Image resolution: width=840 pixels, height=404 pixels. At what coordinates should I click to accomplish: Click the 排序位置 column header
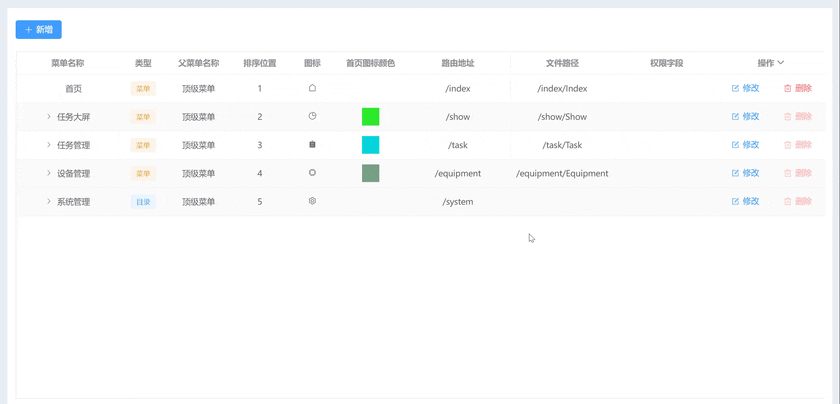pyautogui.click(x=260, y=63)
